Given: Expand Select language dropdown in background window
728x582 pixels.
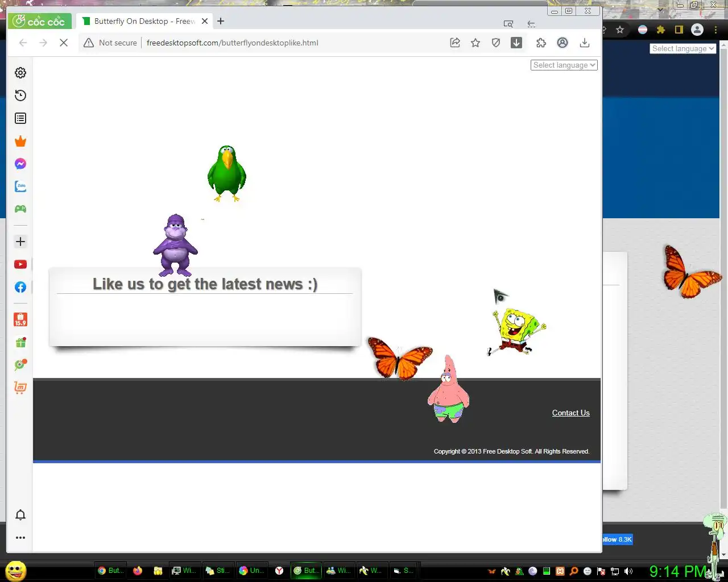Looking at the screenshot, I should coord(682,49).
